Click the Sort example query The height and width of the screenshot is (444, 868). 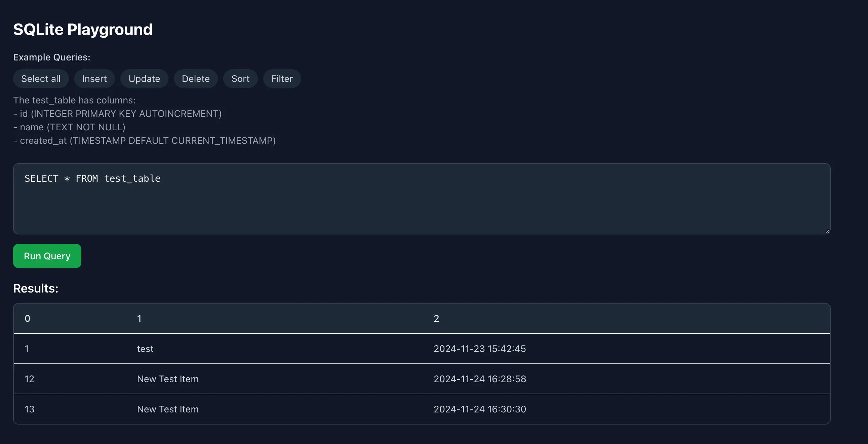[240, 79]
